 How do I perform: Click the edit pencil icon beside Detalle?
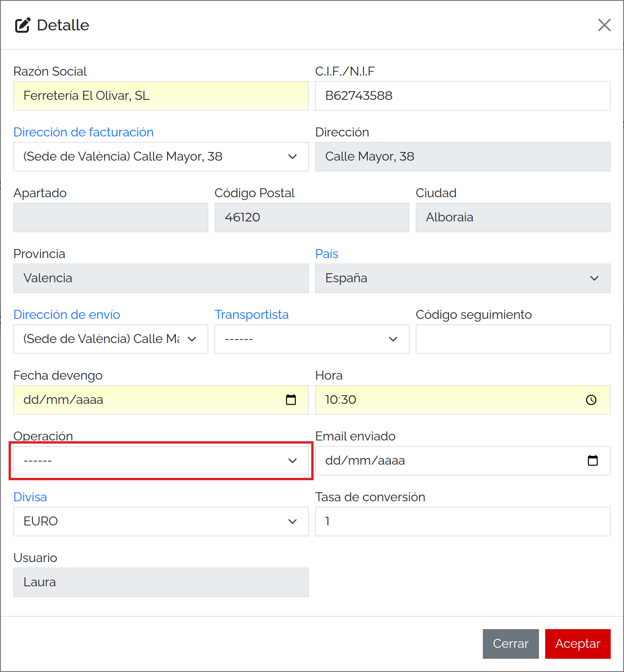coord(23,25)
